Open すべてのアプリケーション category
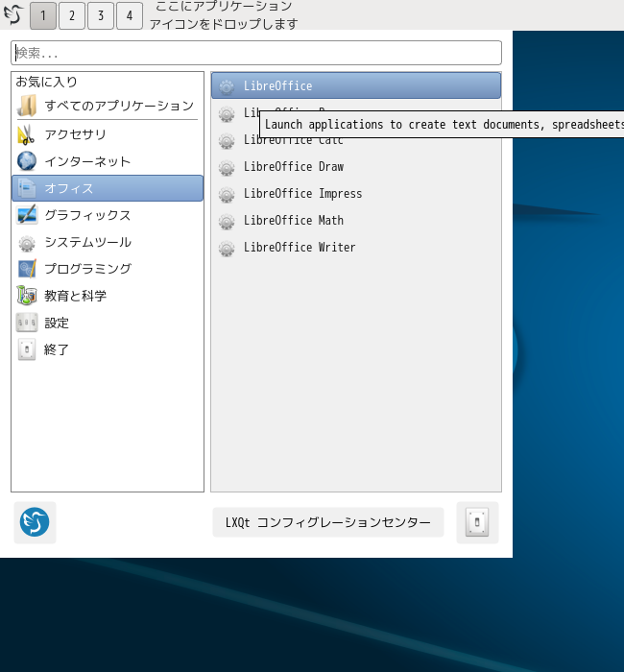This screenshot has height=672, width=624. [108, 106]
